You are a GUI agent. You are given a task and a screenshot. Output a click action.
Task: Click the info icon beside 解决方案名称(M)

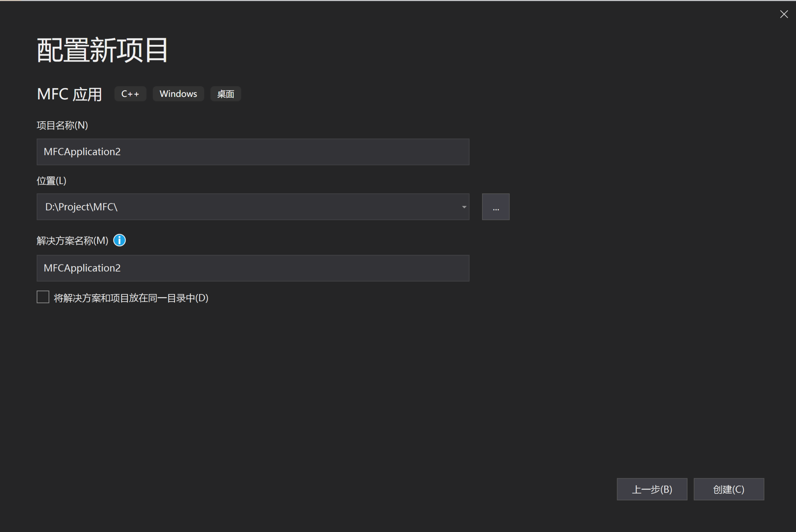[119, 240]
